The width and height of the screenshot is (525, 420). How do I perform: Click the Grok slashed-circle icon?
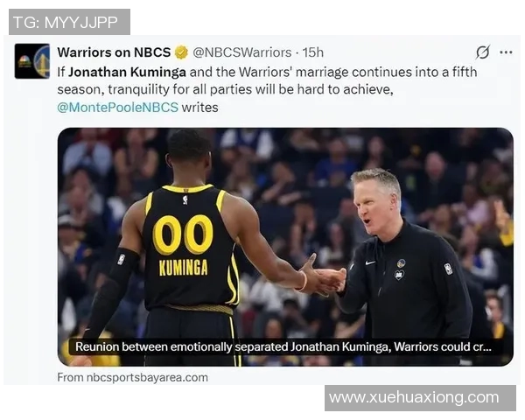(x=483, y=52)
